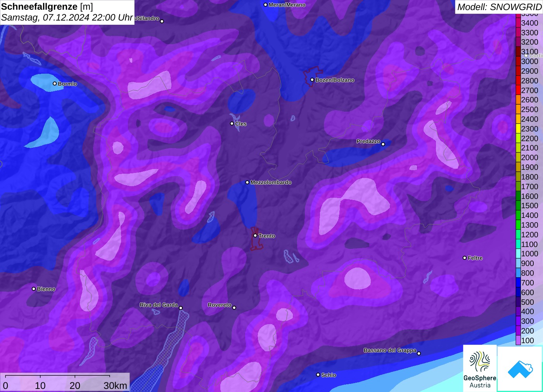Click the Mezzolombardo label text
The image size is (543, 392).
271,182
